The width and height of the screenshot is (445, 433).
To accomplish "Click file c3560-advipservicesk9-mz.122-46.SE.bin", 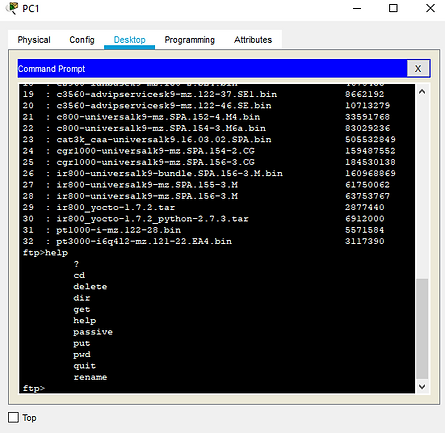I will 164,106.
